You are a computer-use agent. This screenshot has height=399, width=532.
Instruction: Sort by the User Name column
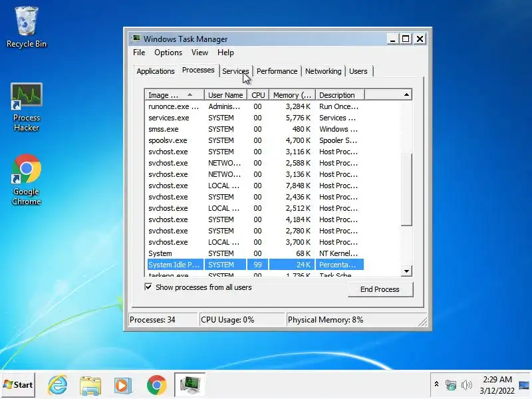[225, 95]
